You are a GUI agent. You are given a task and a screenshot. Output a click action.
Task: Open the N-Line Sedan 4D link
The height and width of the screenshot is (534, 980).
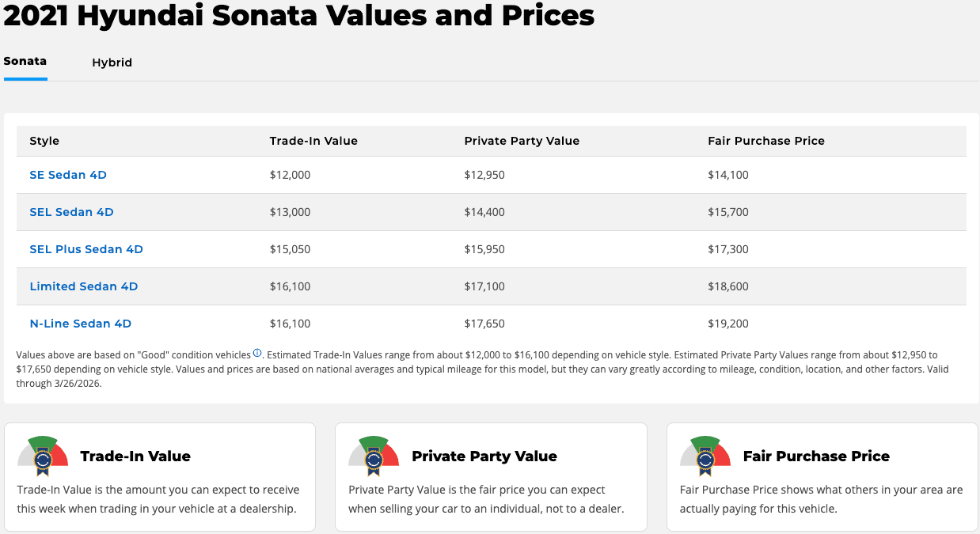tap(80, 323)
